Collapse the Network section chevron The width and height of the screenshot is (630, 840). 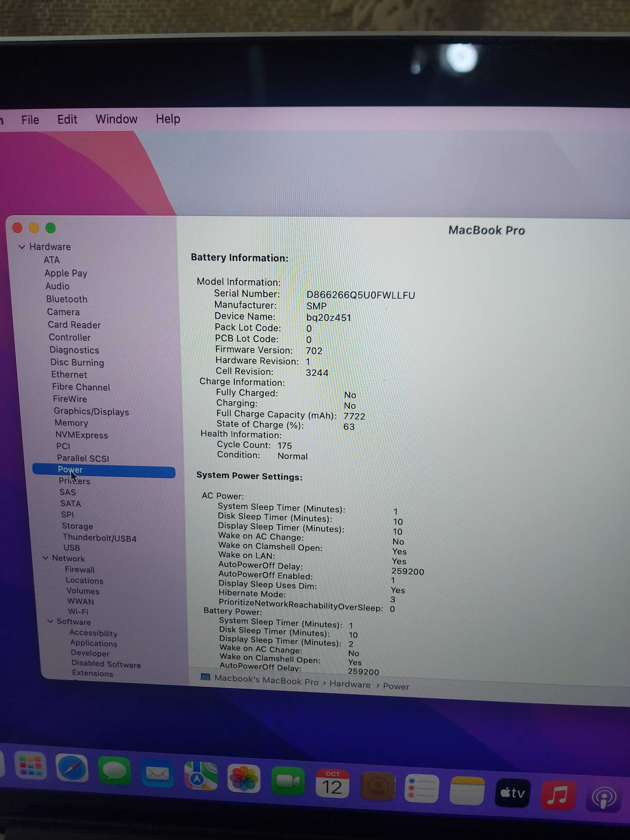46,558
